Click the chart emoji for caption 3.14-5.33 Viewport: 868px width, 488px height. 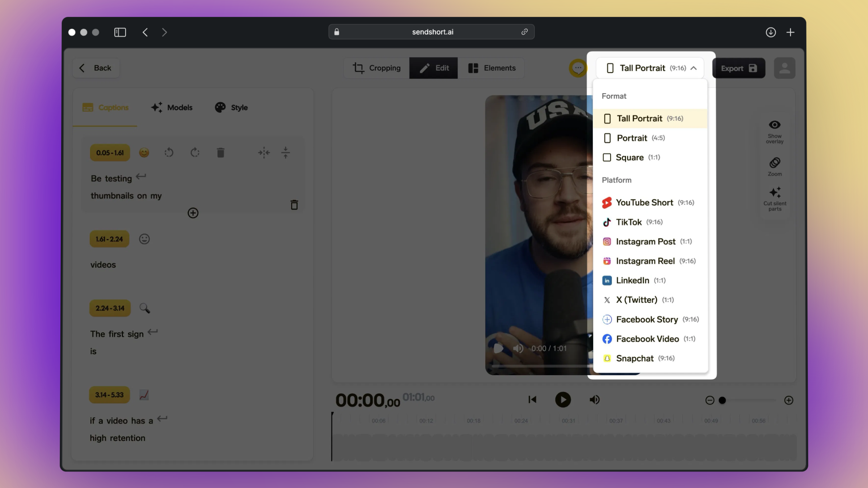(144, 395)
